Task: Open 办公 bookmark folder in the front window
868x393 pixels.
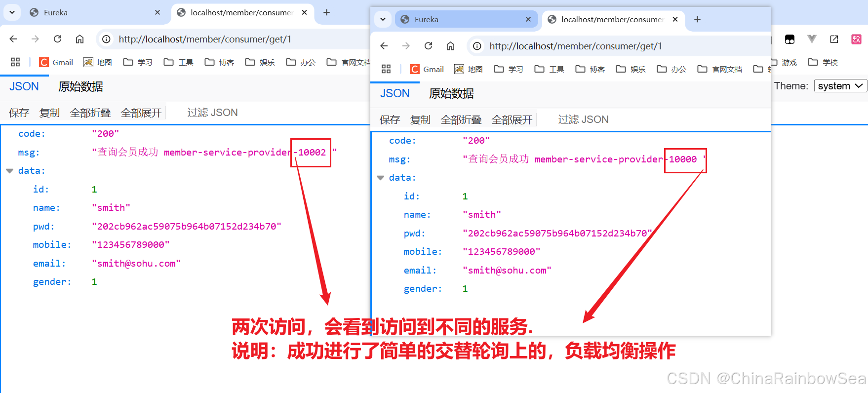Action: [672, 69]
